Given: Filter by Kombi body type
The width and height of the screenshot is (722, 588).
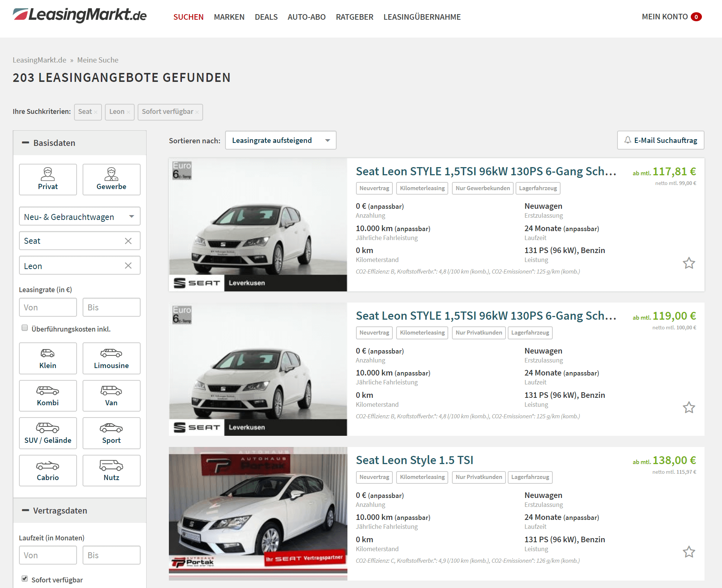Looking at the screenshot, I should tap(48, 396).
